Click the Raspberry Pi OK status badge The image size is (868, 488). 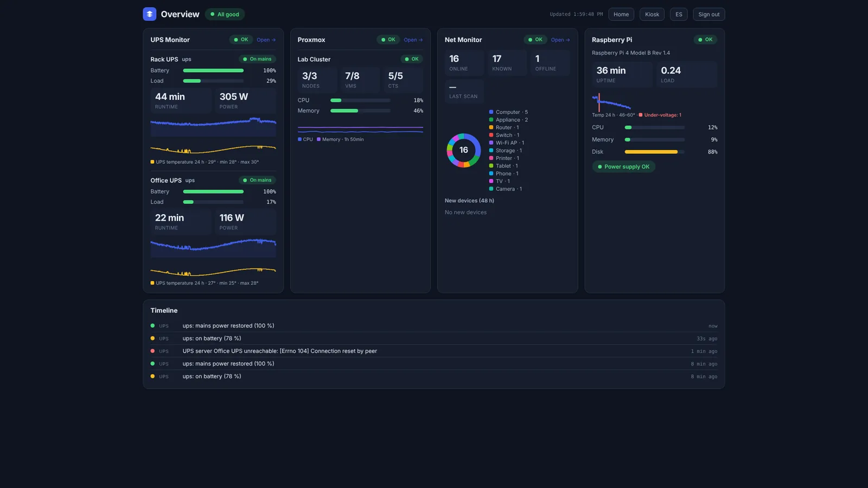coord(705,40)
